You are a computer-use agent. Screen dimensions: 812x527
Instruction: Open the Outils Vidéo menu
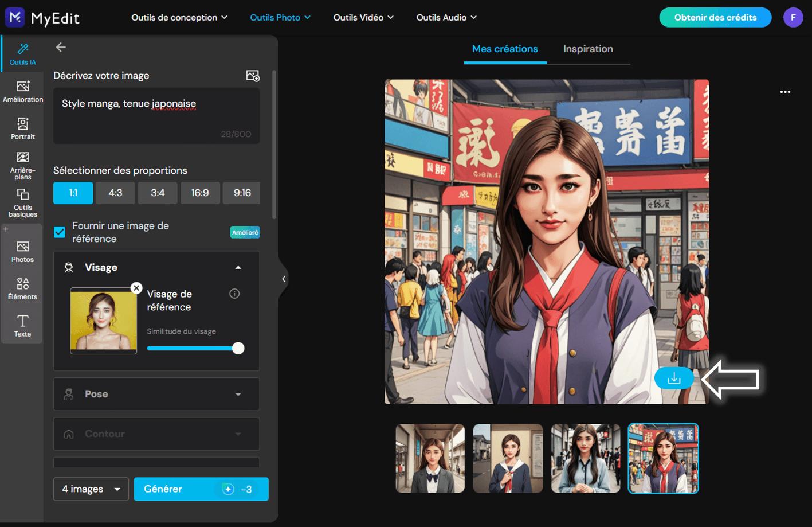point(362,17)
